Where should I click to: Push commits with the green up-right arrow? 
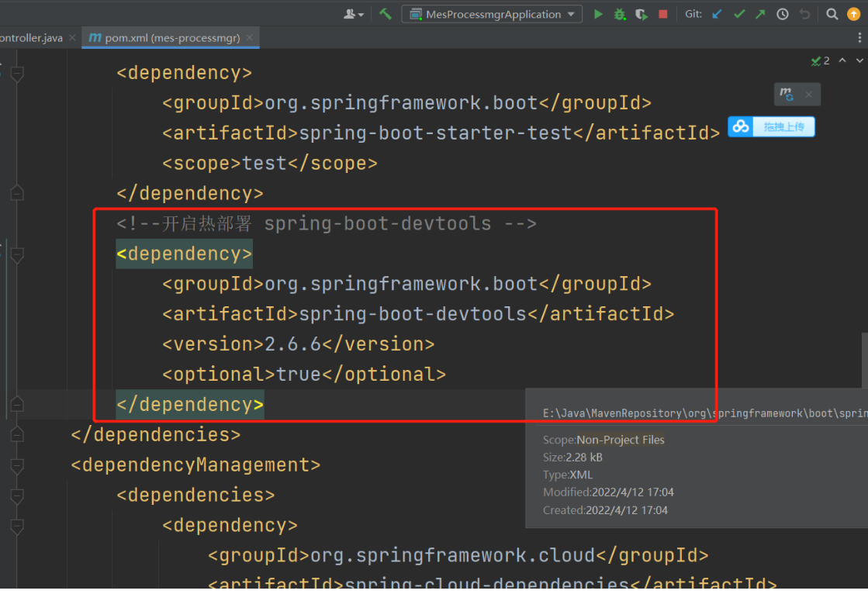pos(761,15)
